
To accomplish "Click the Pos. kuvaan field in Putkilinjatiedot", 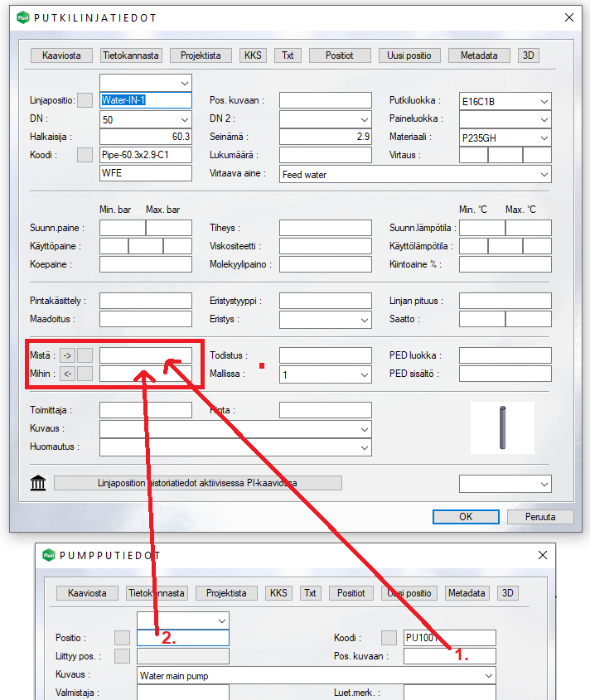I will point(326,100).
